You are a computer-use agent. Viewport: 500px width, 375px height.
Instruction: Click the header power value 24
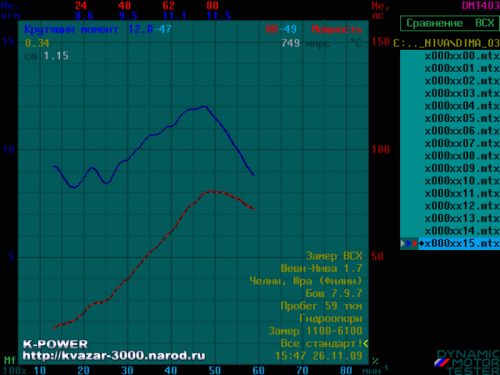point(81,5)
